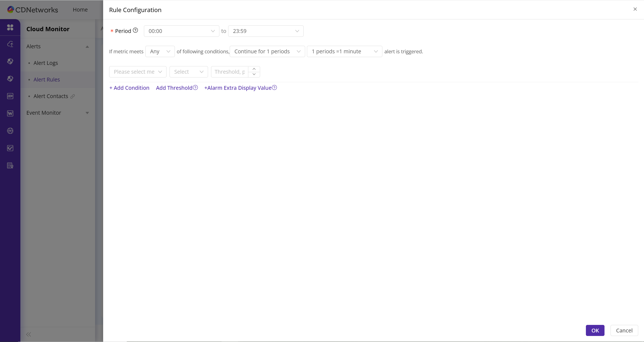Click the four-dot dashboard icon in sidebar

10,27
